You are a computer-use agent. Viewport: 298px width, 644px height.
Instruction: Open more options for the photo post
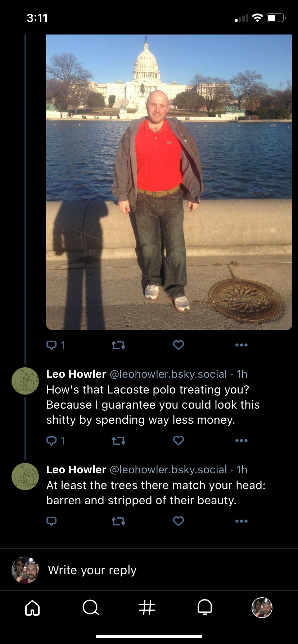pos(241,345)
